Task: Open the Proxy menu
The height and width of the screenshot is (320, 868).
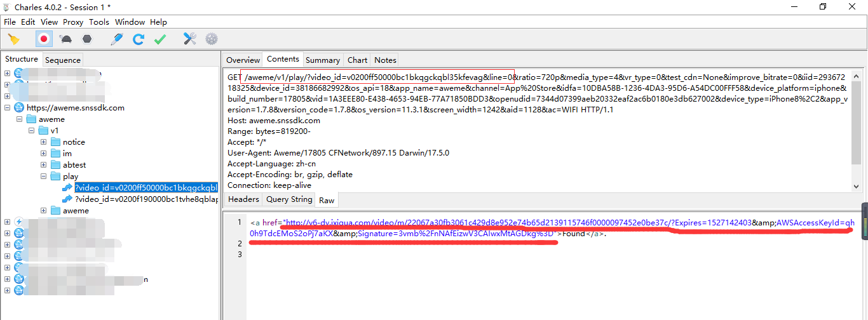Action: click(73, 22)
